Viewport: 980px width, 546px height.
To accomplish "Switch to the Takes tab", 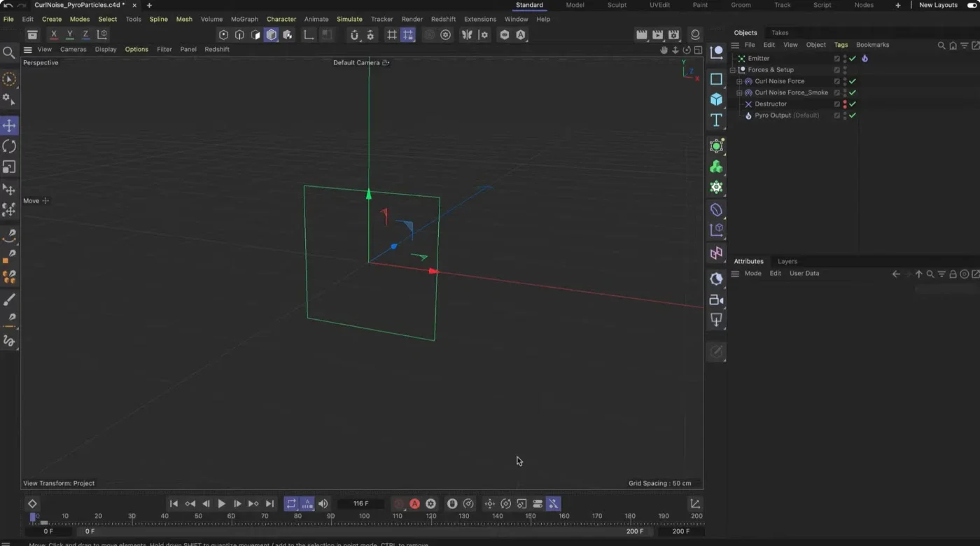I will [780, 32].
